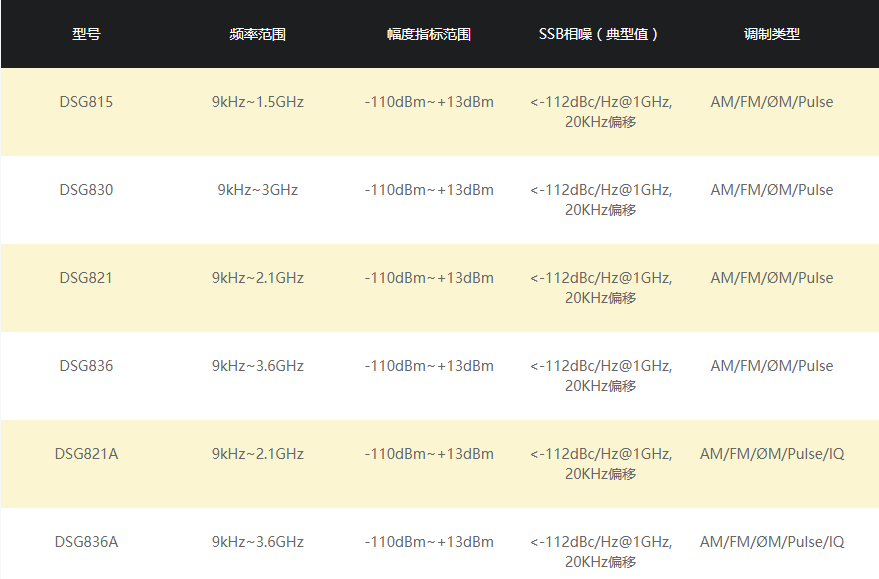Click DSG815's SSB phase noise cell
This screenshot has height=579, width=879.
tap(600, 112)
